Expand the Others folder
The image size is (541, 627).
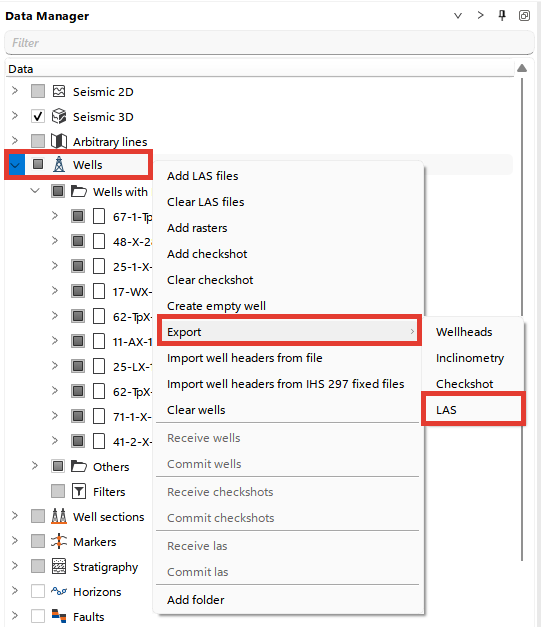tap(35, 466)
